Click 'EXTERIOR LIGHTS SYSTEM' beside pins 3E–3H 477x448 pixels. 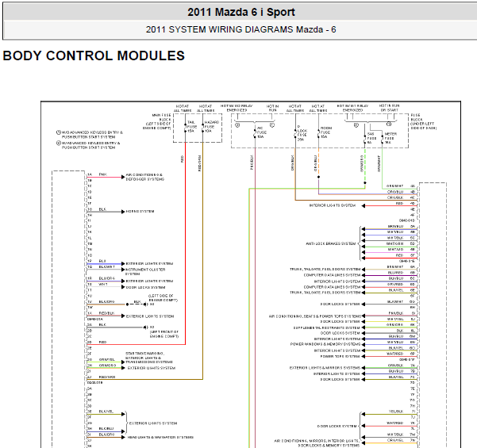(x=153, y=423)
